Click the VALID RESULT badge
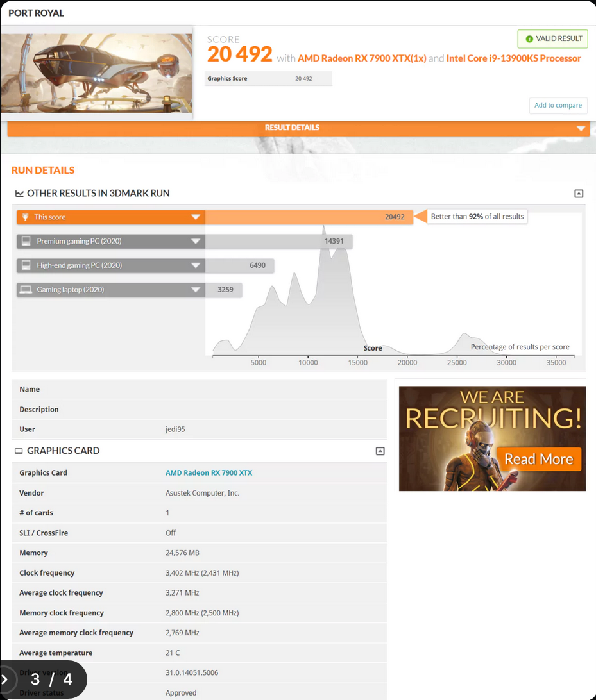The height and width of the screenshot is (700, 596). point(552,39)
